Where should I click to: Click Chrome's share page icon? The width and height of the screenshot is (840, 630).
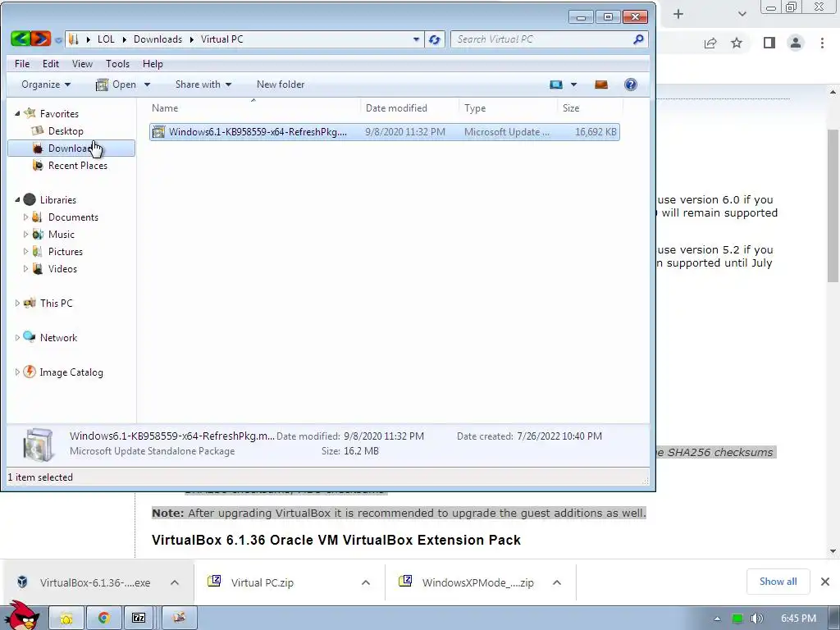coord(710,43)
